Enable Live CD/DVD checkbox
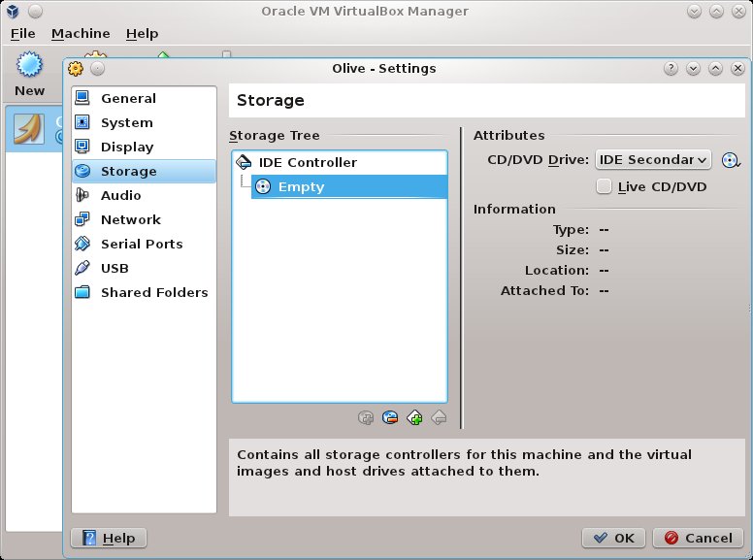This screenshot has width=753, height=560. point(604,186)
